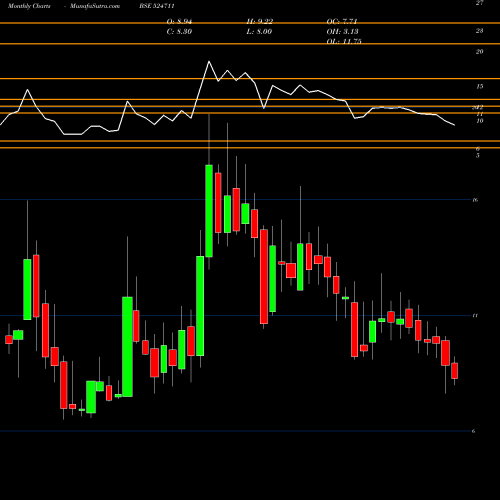Click the candlestick price label "6"
This screenshot has height=500, width=500.
pos(473,431)
